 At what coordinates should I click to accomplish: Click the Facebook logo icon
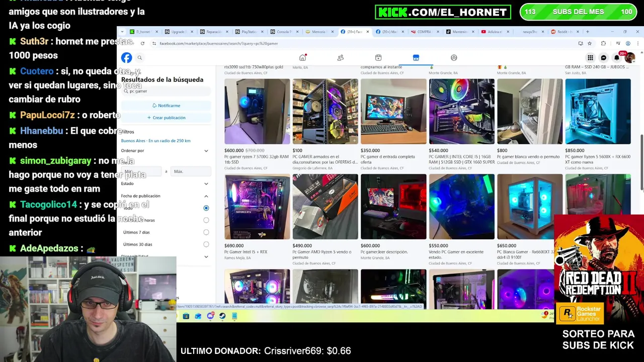[x=126, y=58]
